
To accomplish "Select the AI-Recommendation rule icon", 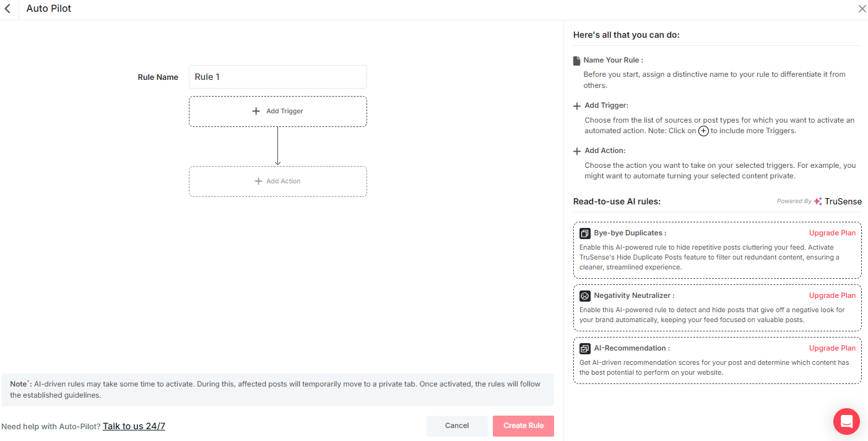I will click(x=584, y=348).
